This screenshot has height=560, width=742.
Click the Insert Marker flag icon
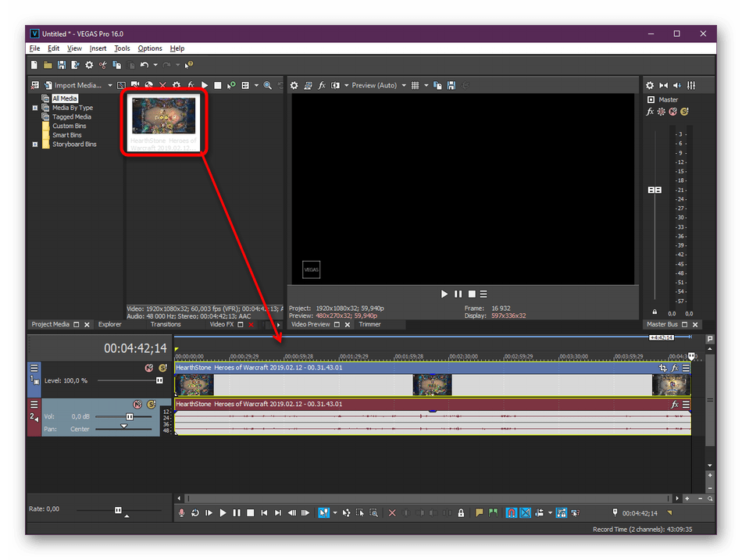pos(480,513)
